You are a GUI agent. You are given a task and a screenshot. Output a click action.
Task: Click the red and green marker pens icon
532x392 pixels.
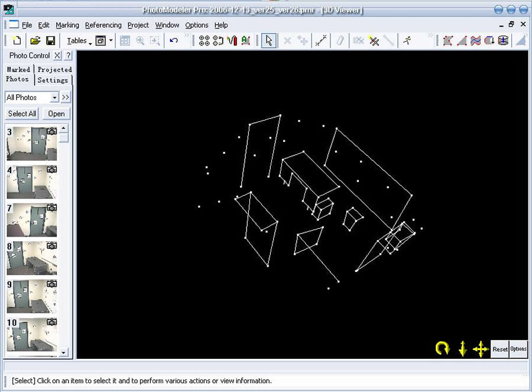232,41
